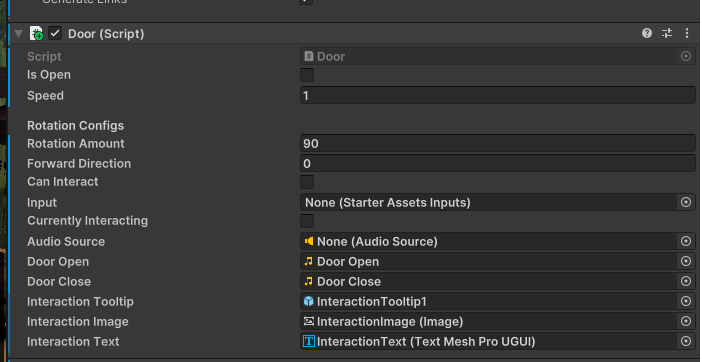The height and width of the screenshot is (362, 702).
Task: Click music note icon of Door Close value
Action: 308,281
